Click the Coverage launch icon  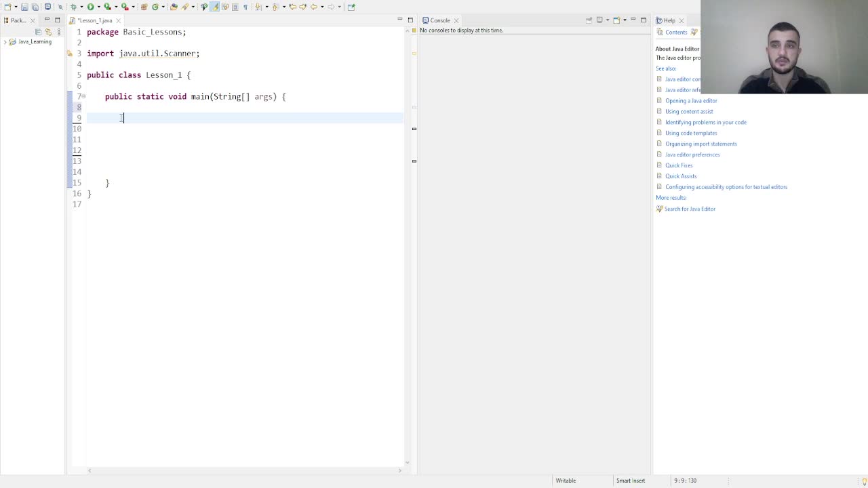pyautogui.click(x=107, y=7)
